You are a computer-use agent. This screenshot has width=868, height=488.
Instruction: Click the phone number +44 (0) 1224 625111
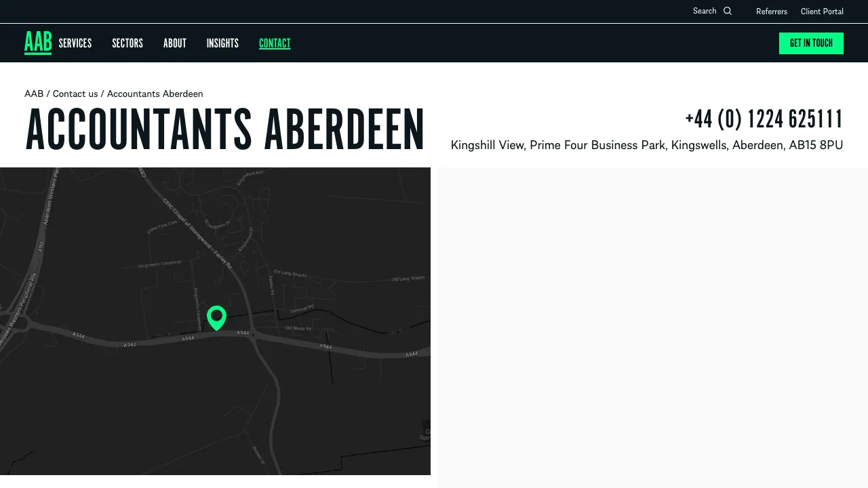coord(764,119)
